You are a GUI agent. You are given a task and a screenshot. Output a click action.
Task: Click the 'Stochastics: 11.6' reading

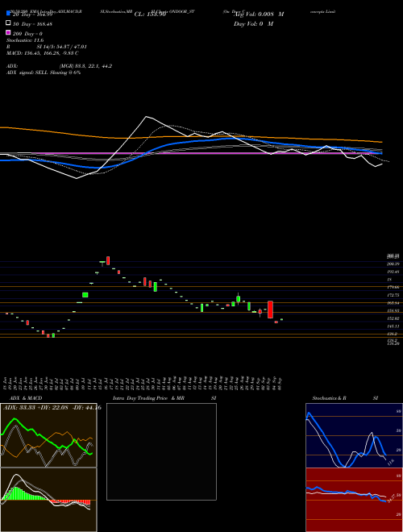[25, 40]
